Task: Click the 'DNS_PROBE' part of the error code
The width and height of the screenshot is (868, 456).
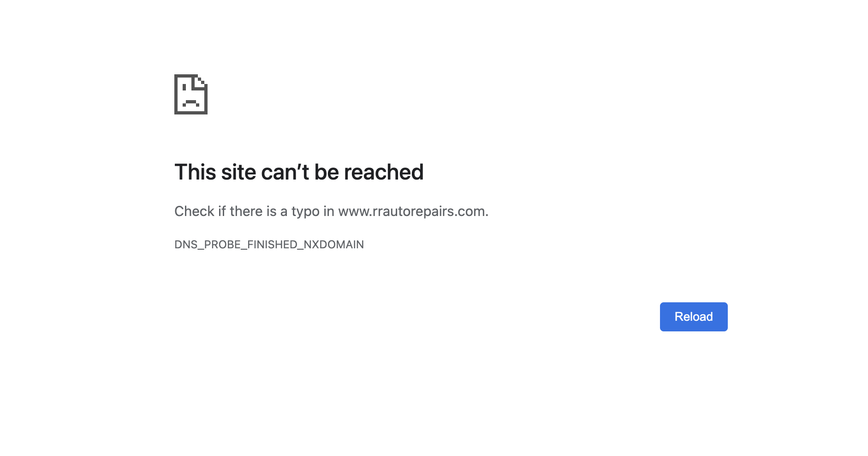Action: [206, 245]
